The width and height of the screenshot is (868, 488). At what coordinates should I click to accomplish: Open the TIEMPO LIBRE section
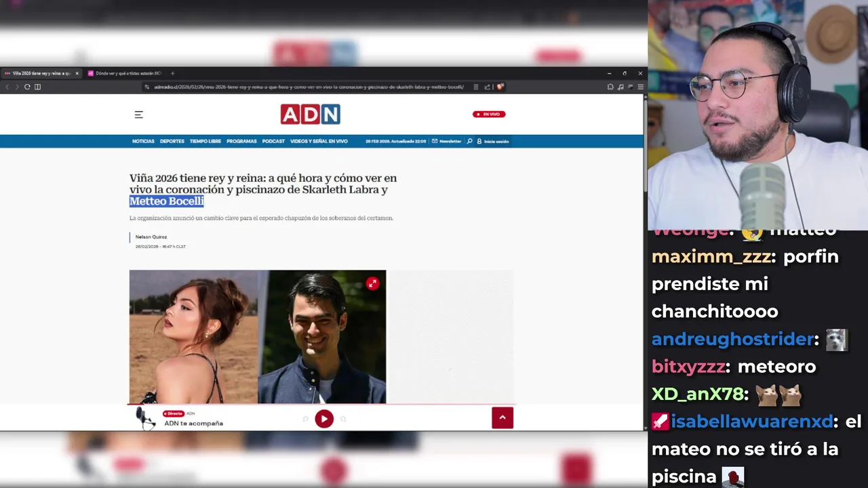click(205, 141)
